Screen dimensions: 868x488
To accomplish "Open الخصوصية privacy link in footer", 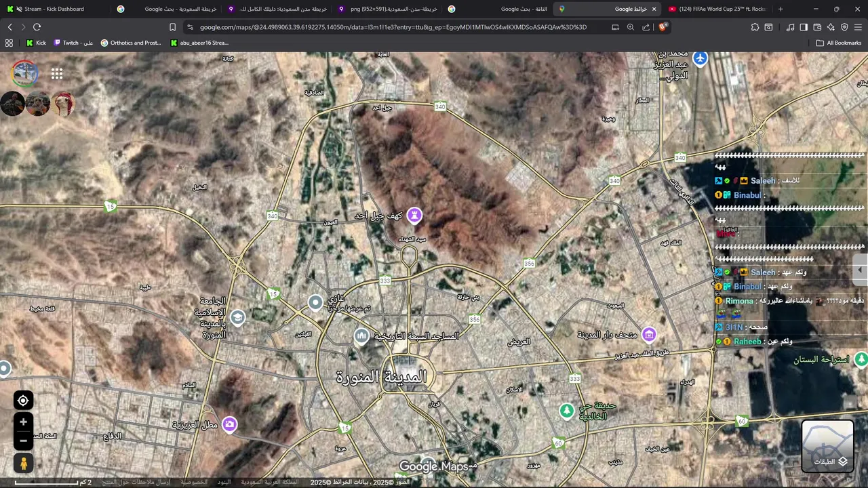I will [x=194, y=483].
